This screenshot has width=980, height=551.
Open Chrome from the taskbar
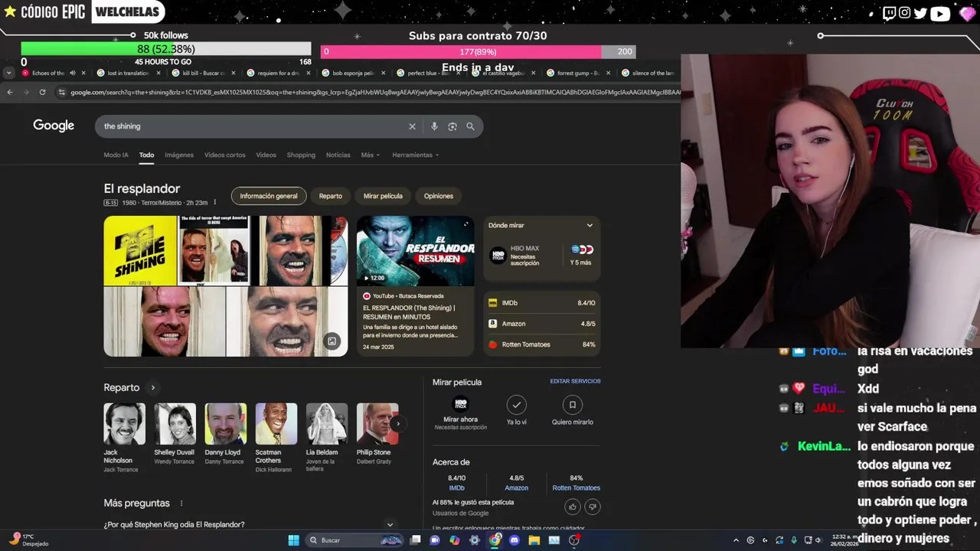[x=495, y=540]
